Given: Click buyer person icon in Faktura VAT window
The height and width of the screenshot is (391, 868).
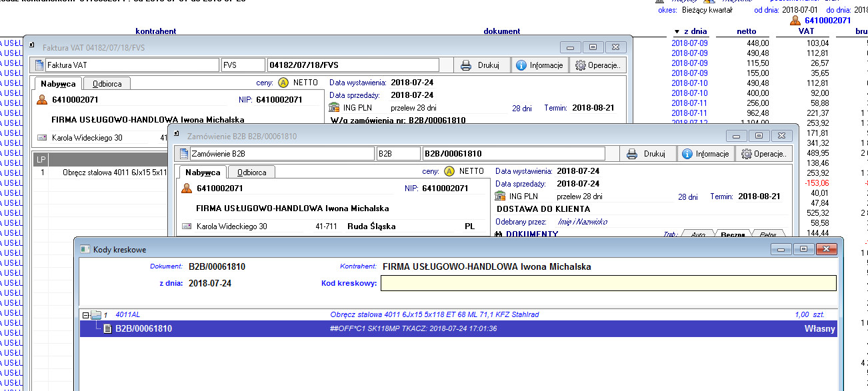Looking at the screenshot, I should [42, 99].
